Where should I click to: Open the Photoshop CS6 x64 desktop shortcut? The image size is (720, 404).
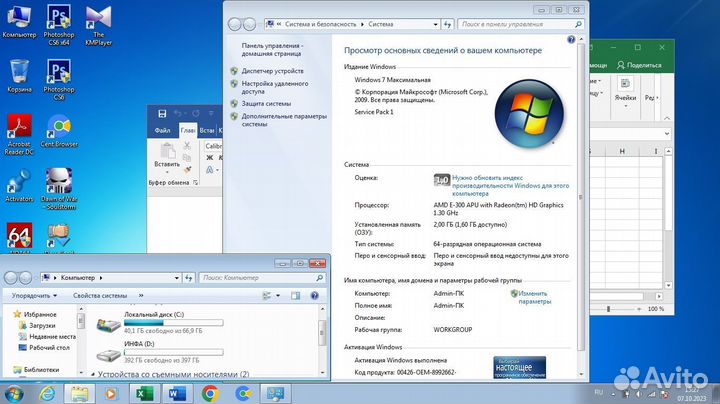click(x=59, y=25)
